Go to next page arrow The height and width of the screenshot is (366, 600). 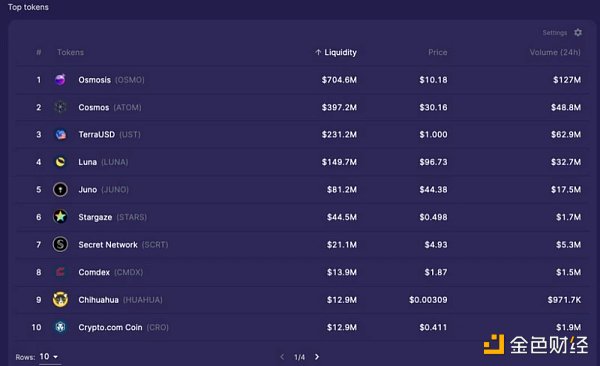(317, 357)
